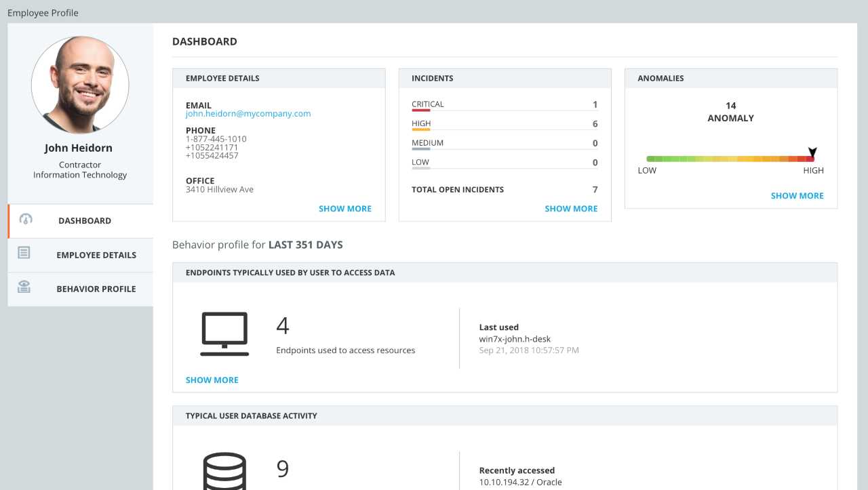Image resolution: width=868 pixels, height=490 pixels.
Task: Show more in the Incidents card
Action: tap(571, 209)
